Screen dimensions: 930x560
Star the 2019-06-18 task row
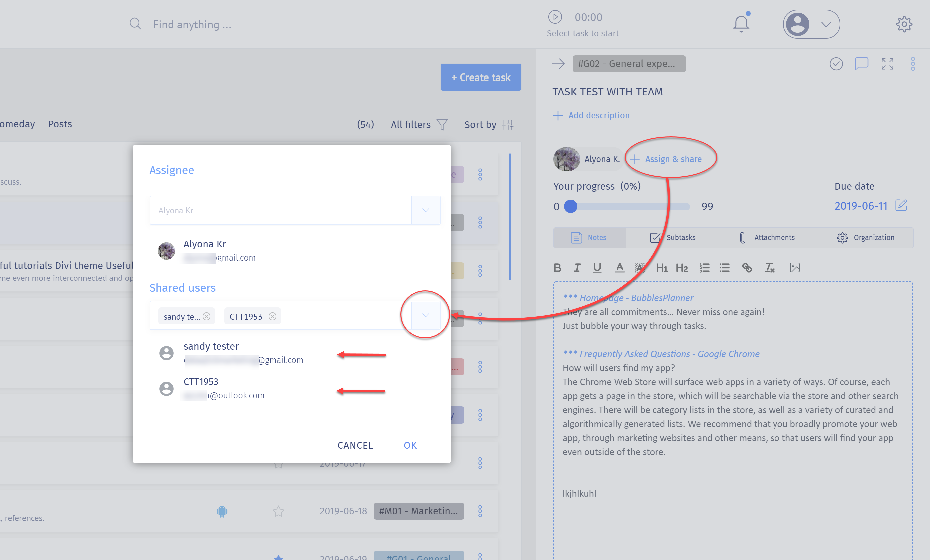pos(278,511)
